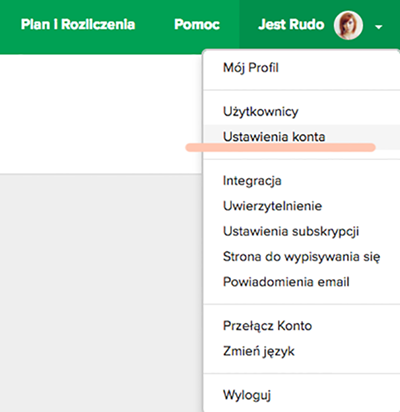Collapse the account dropdown arrow
Viewport: 400px width, 412px height.
(x=379, y=27)
